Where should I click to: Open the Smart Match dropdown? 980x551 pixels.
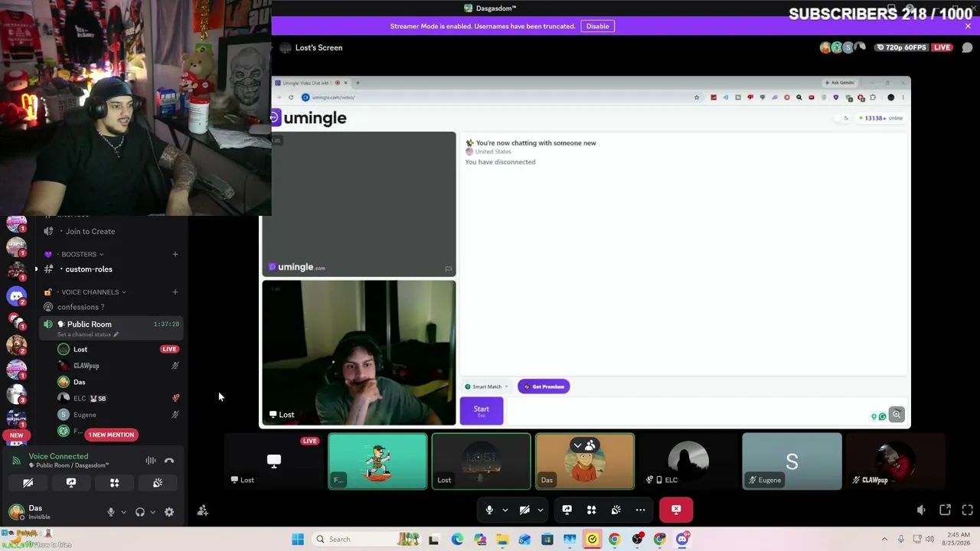(x=486, y=386)
